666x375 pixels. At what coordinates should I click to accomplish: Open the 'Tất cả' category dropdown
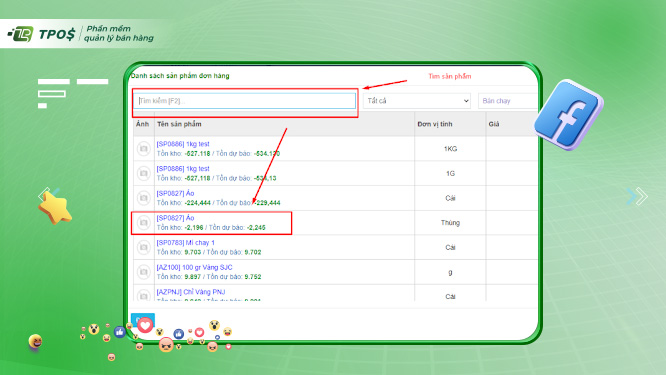pyautogui.click(x=417, y=101)
